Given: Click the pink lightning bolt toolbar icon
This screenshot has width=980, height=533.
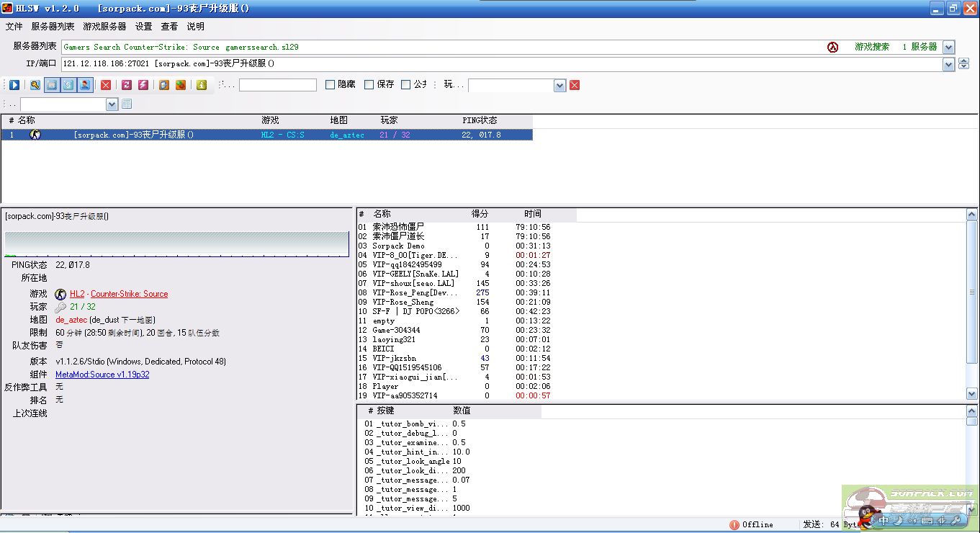Looking at the screenshot, I should [143, 85].
